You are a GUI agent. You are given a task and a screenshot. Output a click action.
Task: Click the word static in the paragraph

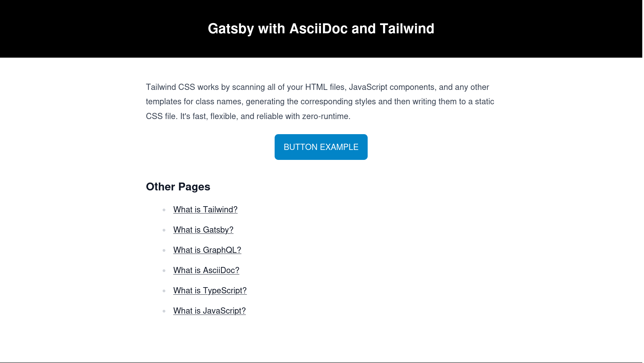coord(484,102)
